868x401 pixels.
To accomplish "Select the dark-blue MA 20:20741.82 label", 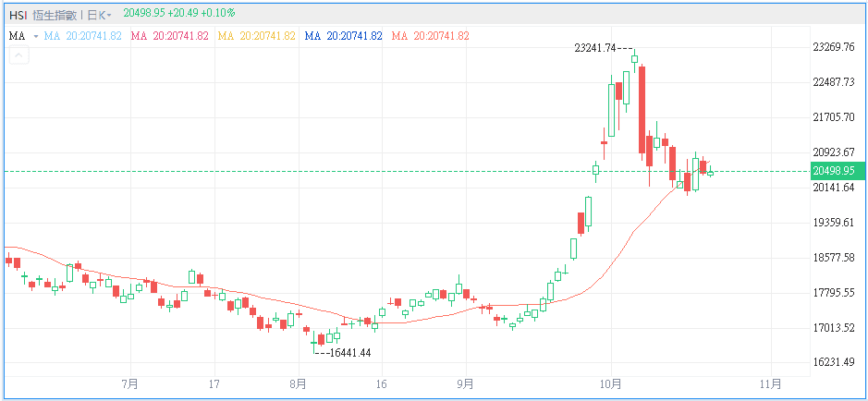I will [343, 36].
